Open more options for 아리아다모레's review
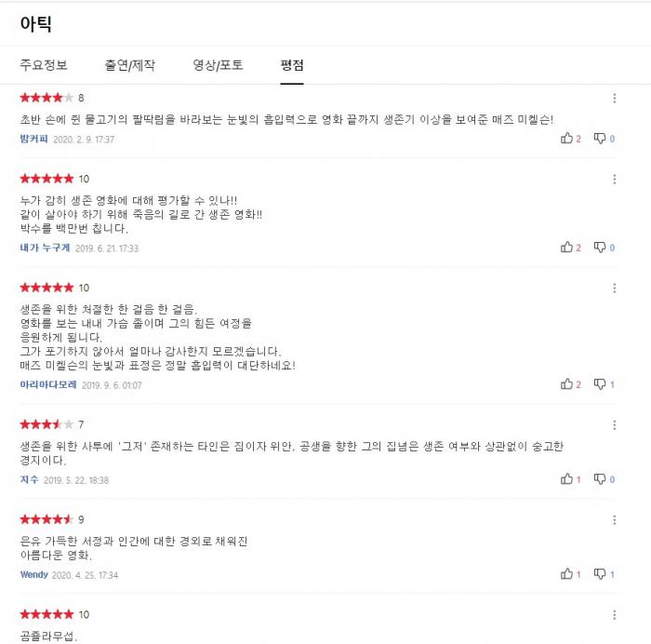Screen dimensions: 651x644 (614, 288)
